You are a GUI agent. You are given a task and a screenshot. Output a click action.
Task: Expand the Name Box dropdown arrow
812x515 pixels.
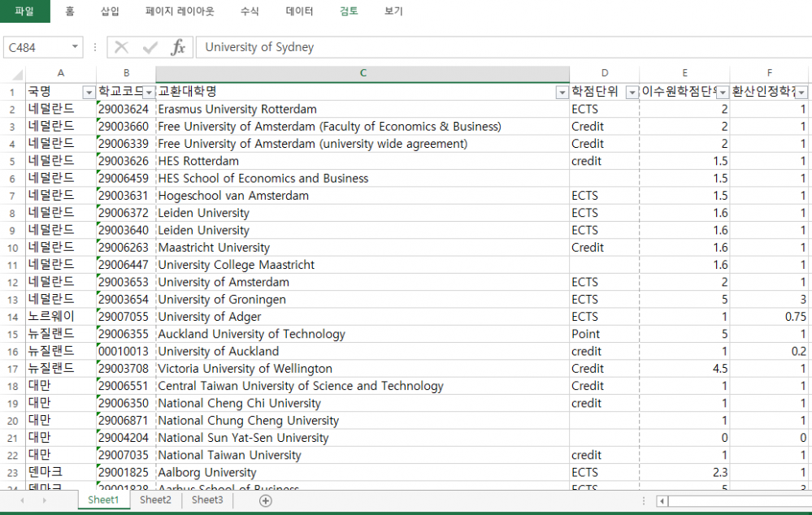[75, 48]
